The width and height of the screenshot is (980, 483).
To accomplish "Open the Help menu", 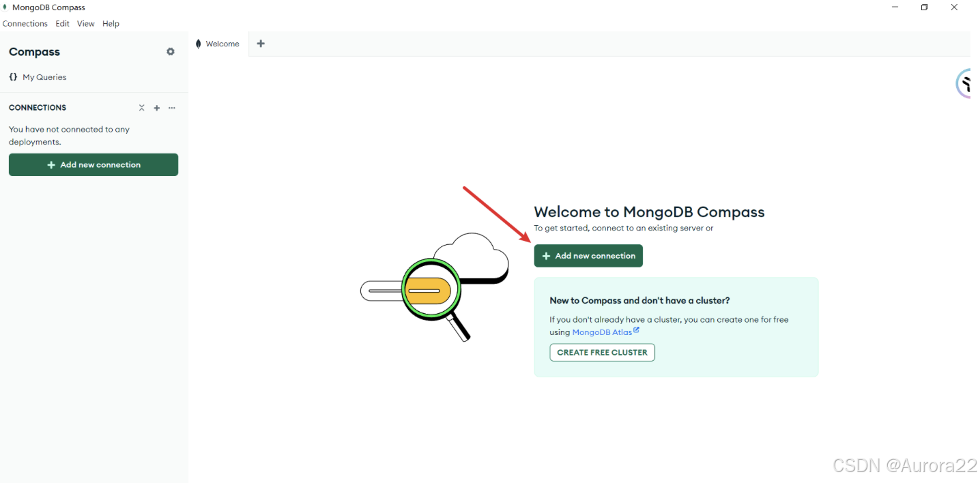I will pos(111,23).
